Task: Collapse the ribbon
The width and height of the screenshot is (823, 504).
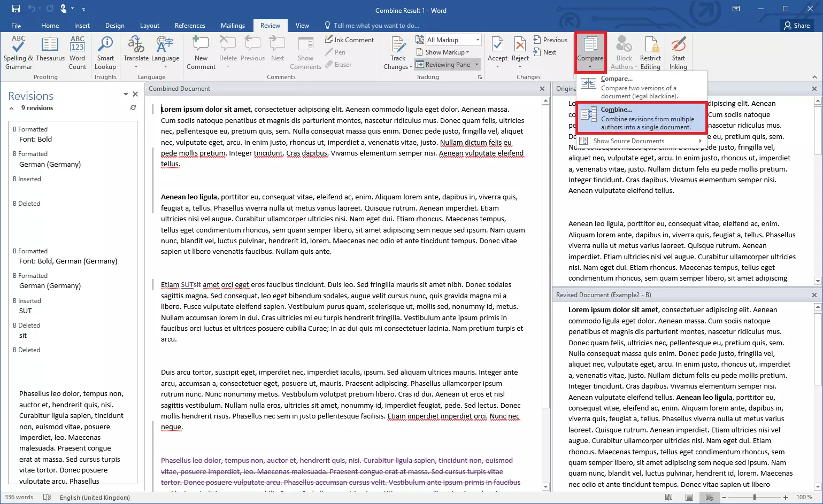Action: coord(814,77)
